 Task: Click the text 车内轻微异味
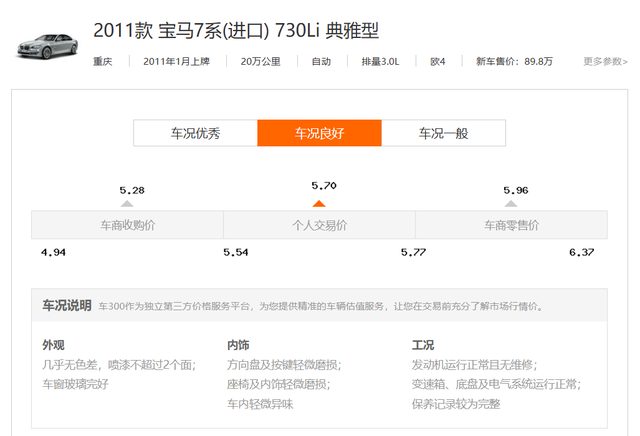coord(260,404)
